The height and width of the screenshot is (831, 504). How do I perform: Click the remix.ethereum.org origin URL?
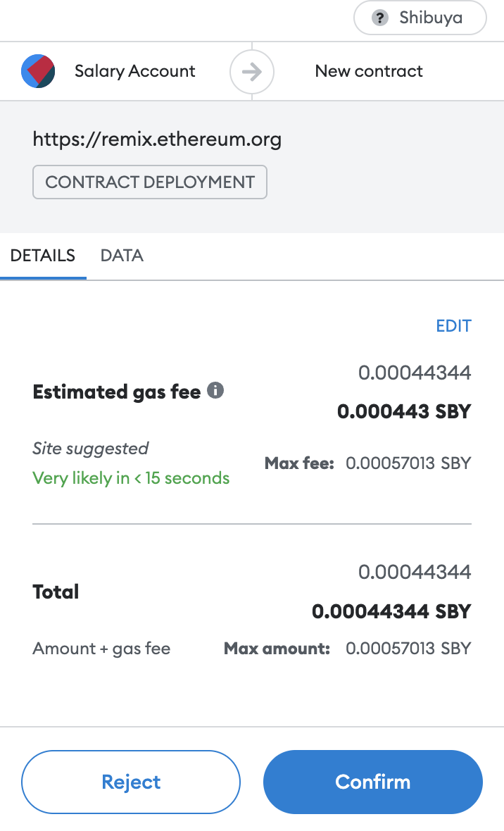point(157,139)
